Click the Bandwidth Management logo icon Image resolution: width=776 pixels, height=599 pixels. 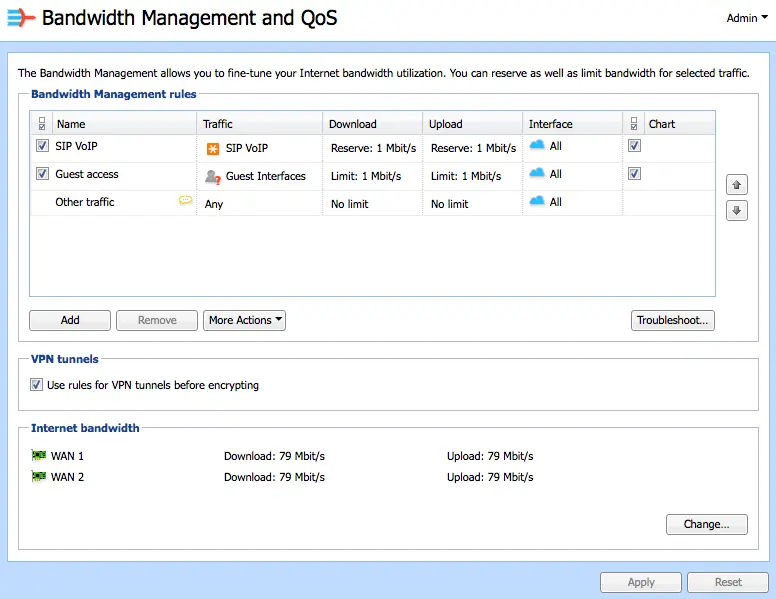(x=21, y=18)
